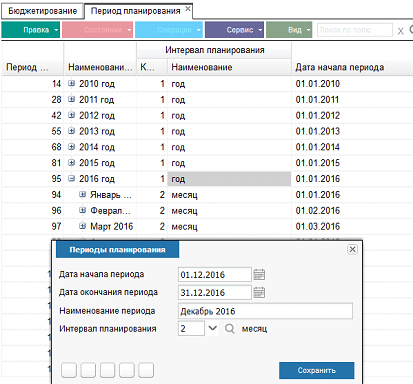This screenshot has height=384, width=413.
Task: Focus the Дата окончания периода input field
Action: click(x=215, y=293)
